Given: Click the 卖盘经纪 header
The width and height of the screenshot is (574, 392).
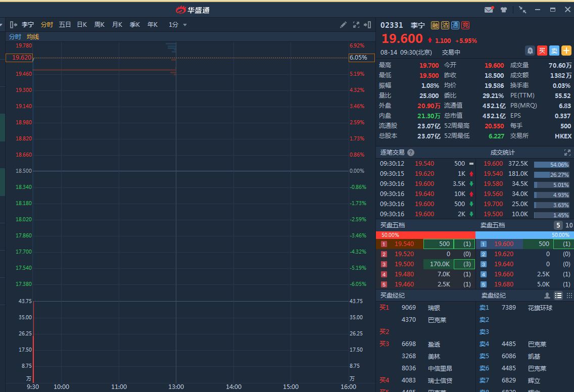Looking at the screenshot, I should (x=493, y=296).
